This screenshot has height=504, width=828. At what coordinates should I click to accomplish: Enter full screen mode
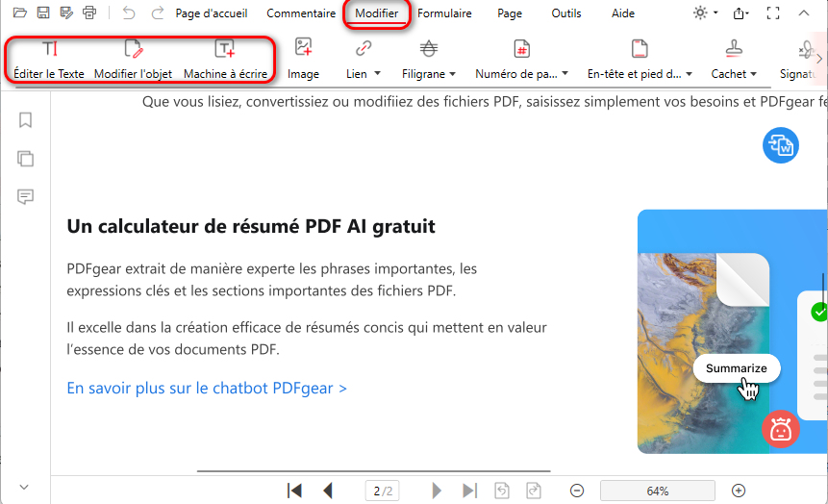coord(773,13)
